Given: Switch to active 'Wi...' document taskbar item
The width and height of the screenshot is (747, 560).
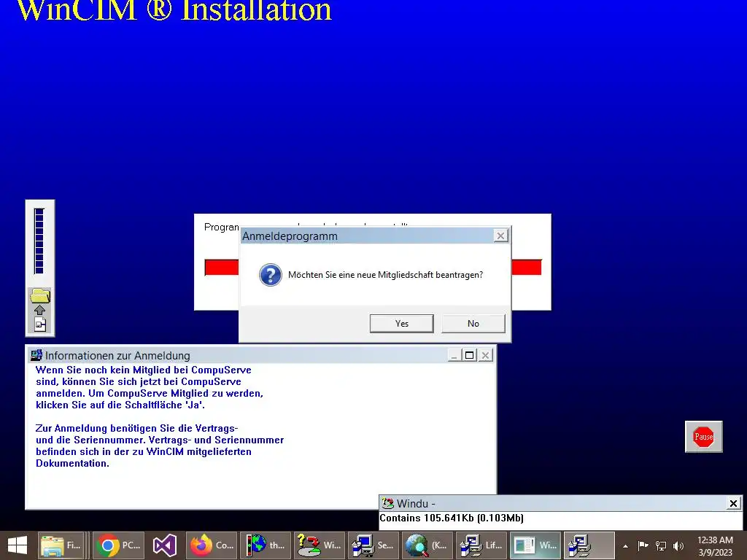Looking at the screenshot, I should coord(535,545).
